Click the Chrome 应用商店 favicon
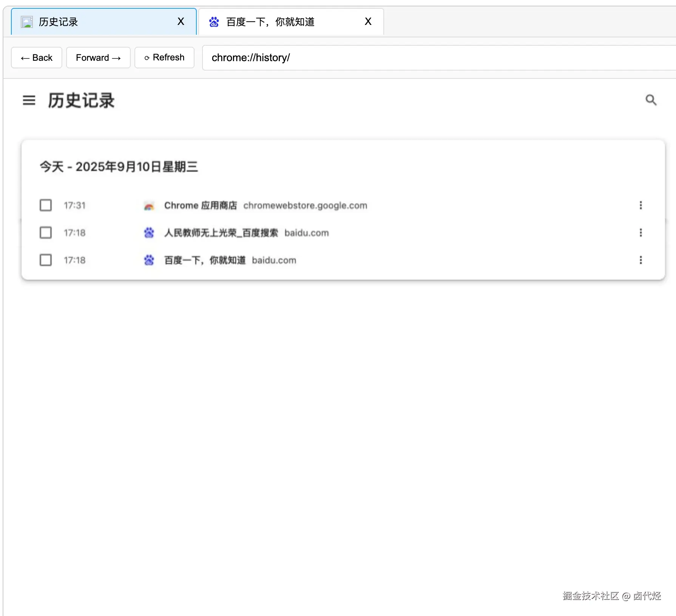Image resolution: width=676 pixels, height=616 pixels. 149,205
